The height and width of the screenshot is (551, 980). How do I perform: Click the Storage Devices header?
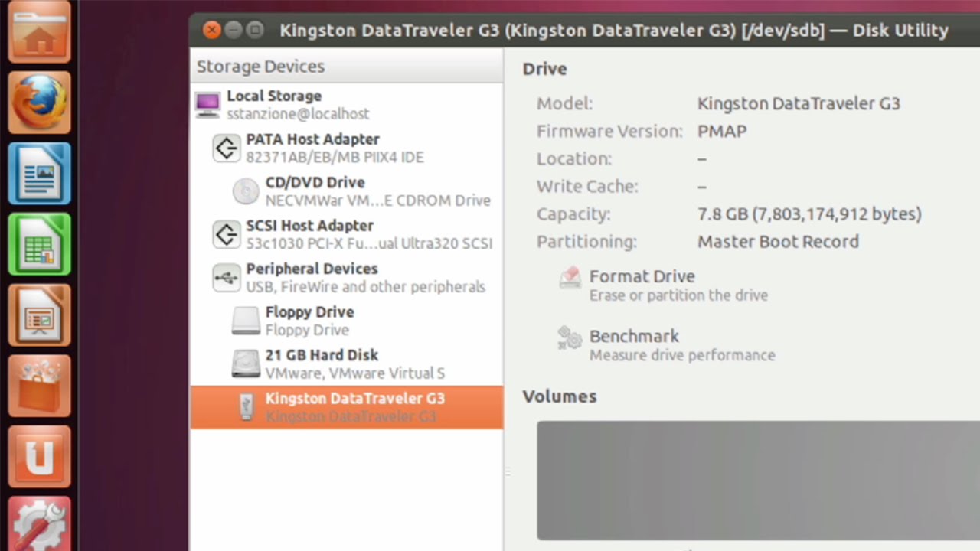pyautogui.click(x=347, y=67)
